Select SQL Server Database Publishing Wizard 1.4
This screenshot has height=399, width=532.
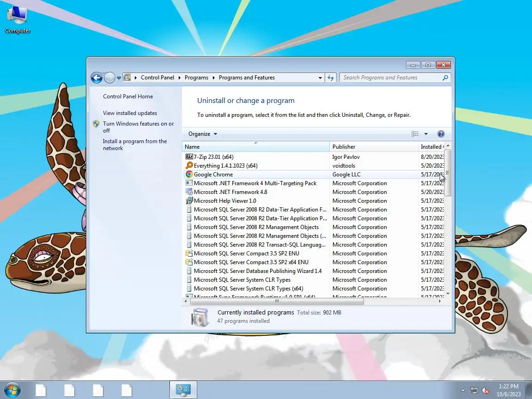(313, 271)
